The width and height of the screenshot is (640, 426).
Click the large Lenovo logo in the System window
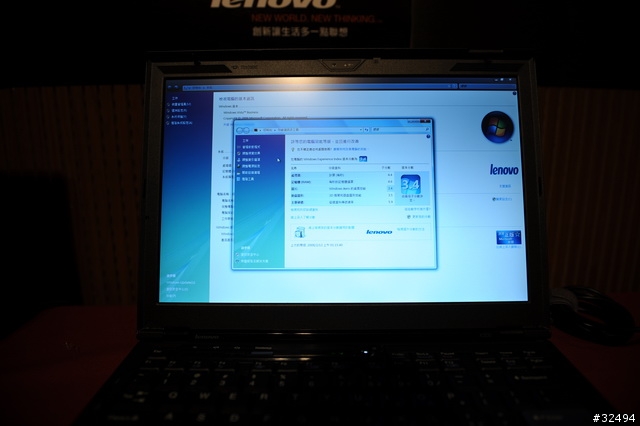tap(504, 170)
